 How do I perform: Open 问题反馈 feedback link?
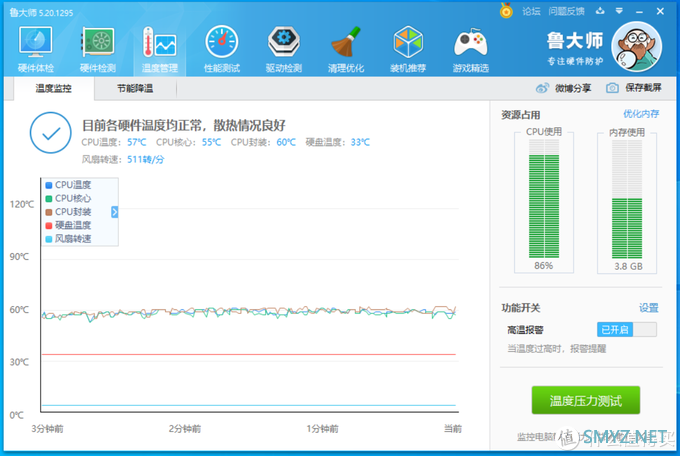pos(566,11)
